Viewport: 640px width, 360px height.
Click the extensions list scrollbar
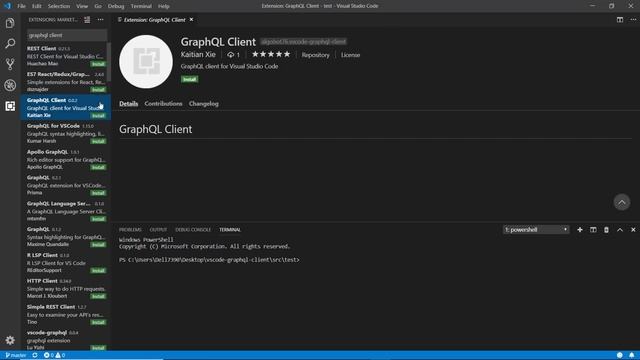point(109,61)
